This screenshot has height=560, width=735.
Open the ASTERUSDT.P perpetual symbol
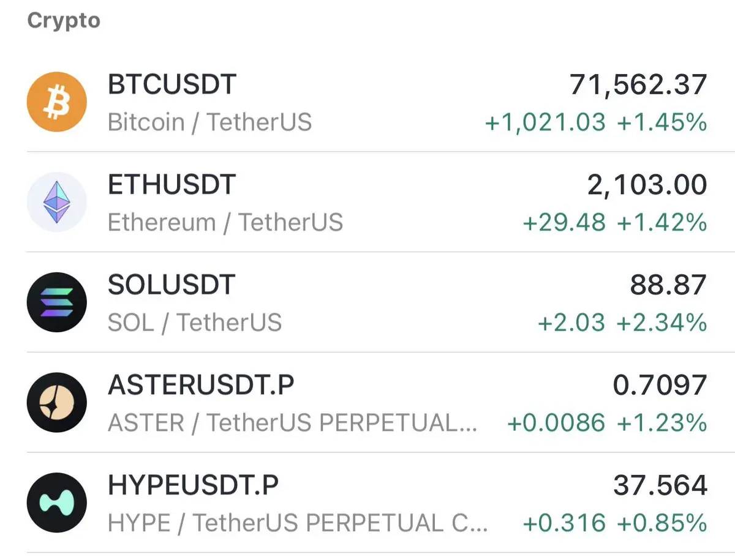tap(201, 385)
